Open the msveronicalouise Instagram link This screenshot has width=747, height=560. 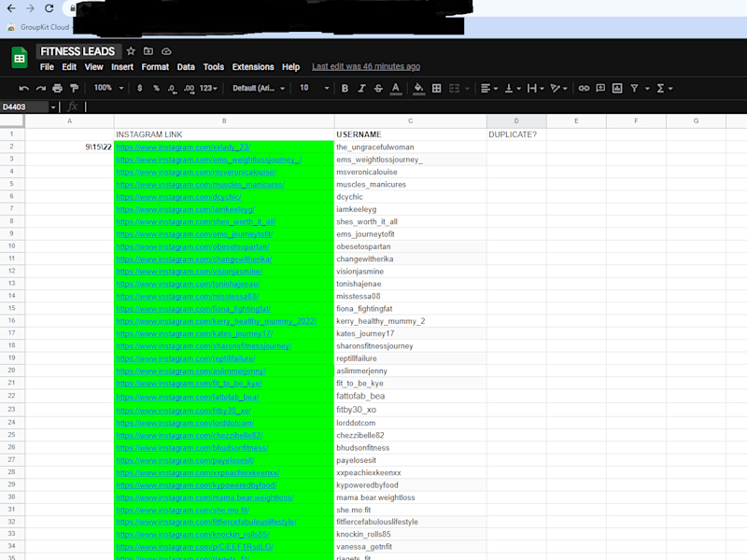pos(196,172)
